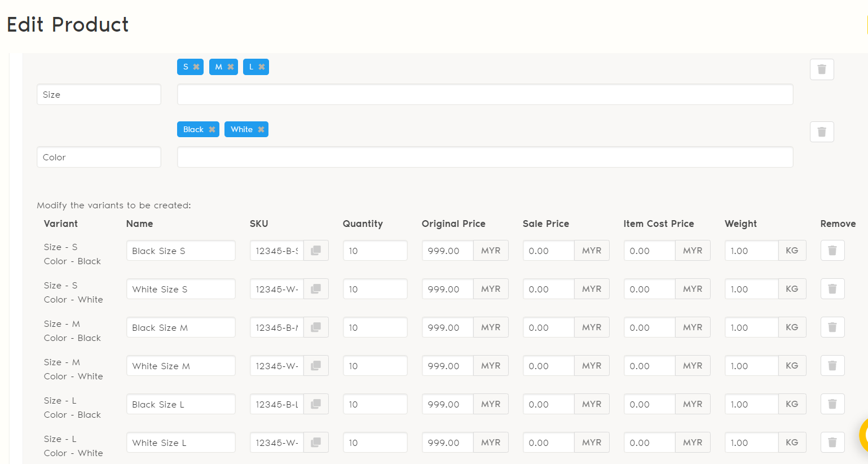This screenshot has width=868, height=464.
Task: Click the Size option name field
Action: (x=99, y=95)
